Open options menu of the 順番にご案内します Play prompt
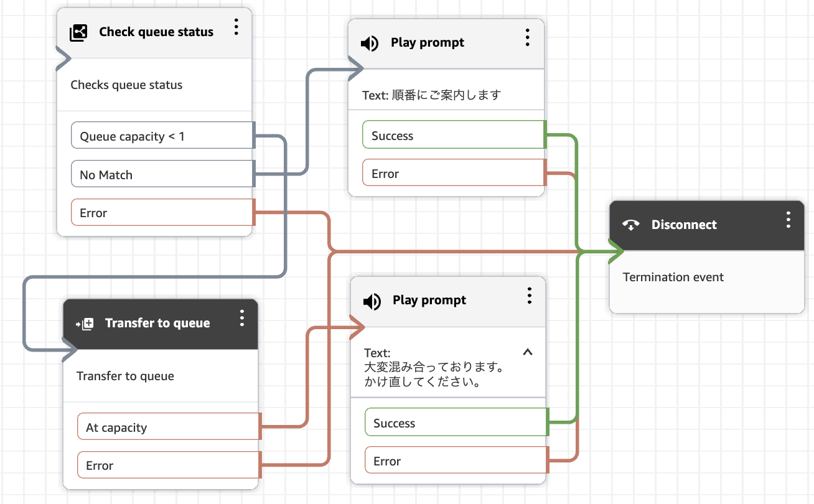This screenshot has height=504, width=814. coord(527,37)
